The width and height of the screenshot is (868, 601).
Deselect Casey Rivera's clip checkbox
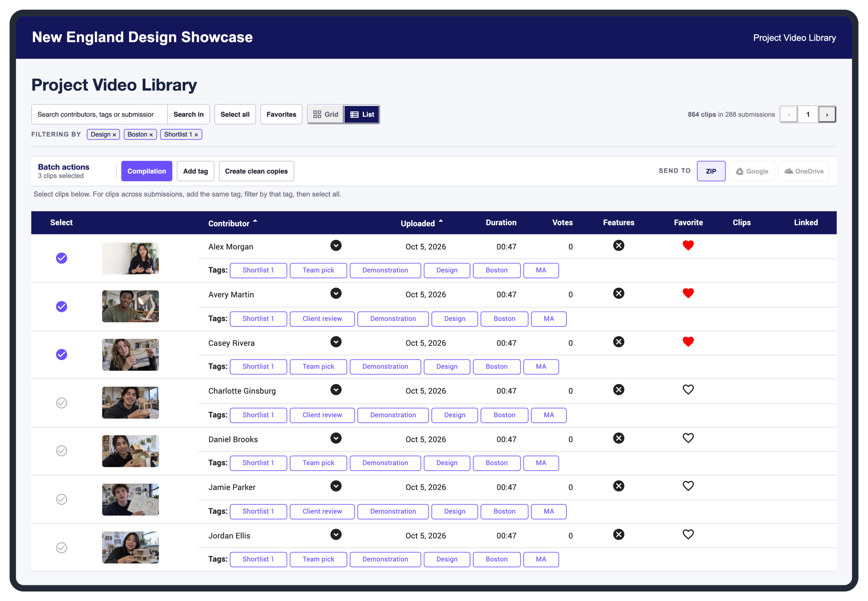coord(61,355)
